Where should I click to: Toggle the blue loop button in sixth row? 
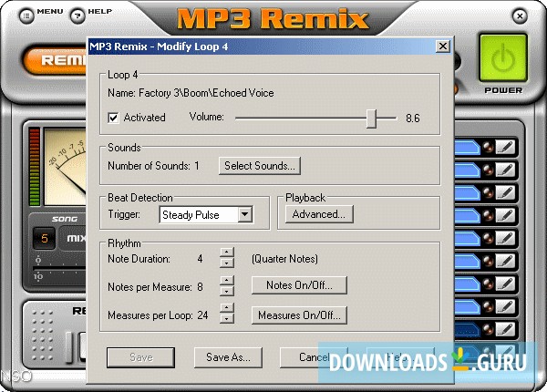pyautogui.click(x=468, y=261)
